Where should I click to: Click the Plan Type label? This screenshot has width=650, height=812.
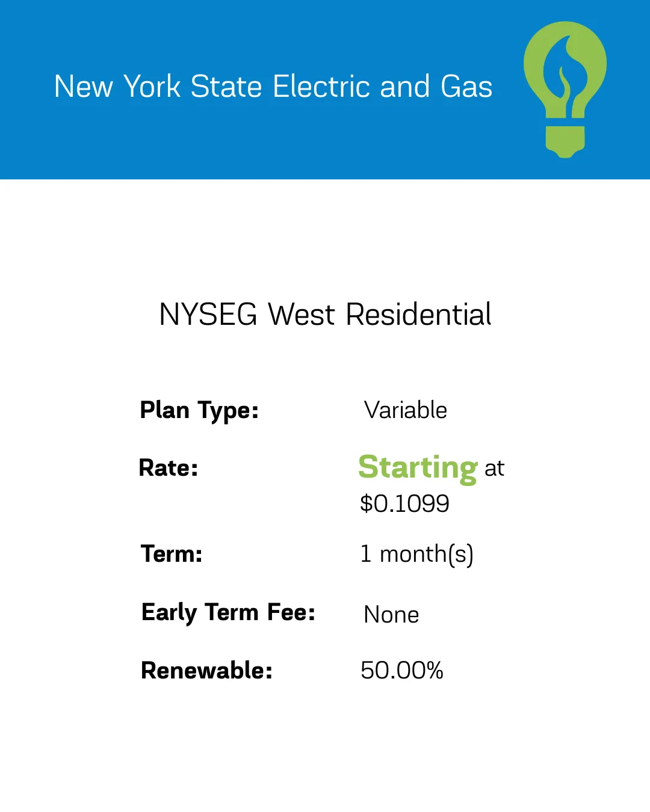point(199,411)
